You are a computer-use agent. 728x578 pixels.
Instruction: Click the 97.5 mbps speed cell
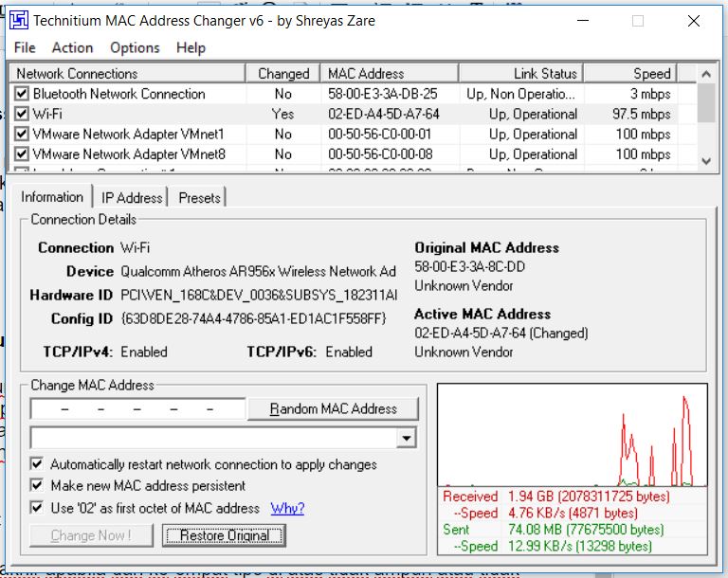click(x=641, y=115)
